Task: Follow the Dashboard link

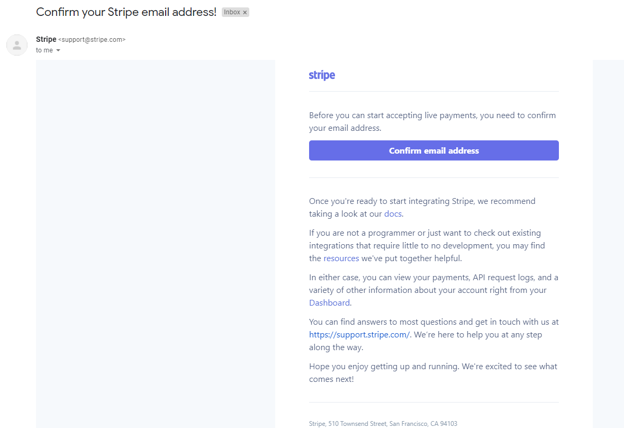Action: point(329,302)
